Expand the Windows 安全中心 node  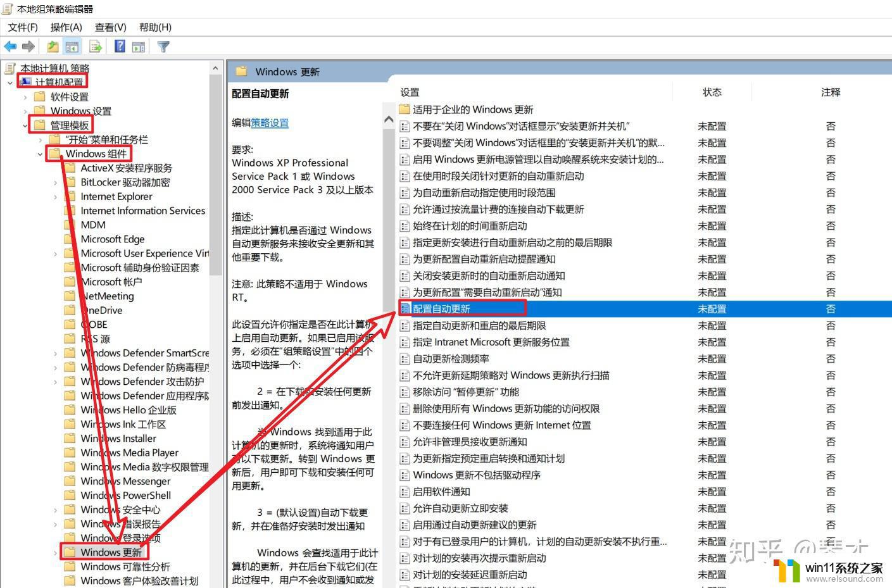click(56, 510)
